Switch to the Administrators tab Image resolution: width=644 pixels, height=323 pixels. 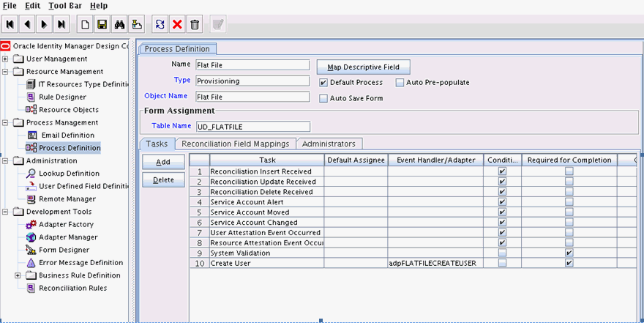[x=329, y=144]
